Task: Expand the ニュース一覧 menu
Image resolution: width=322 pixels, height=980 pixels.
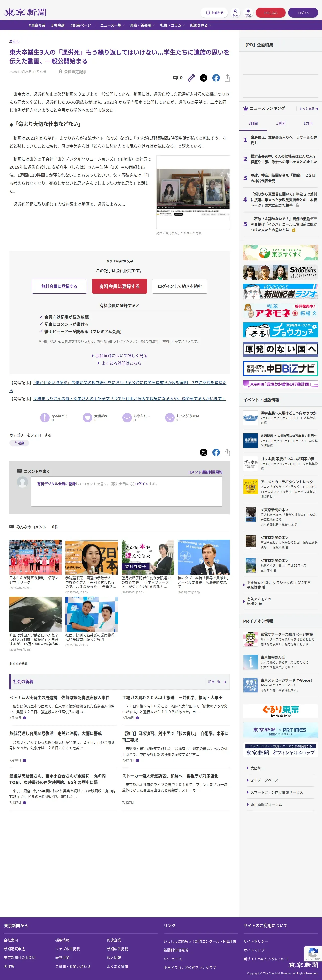Action: [x=112, y=25]
